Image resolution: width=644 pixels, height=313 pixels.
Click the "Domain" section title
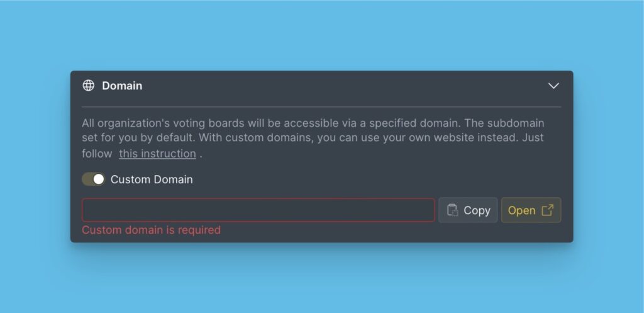point(122,86)
